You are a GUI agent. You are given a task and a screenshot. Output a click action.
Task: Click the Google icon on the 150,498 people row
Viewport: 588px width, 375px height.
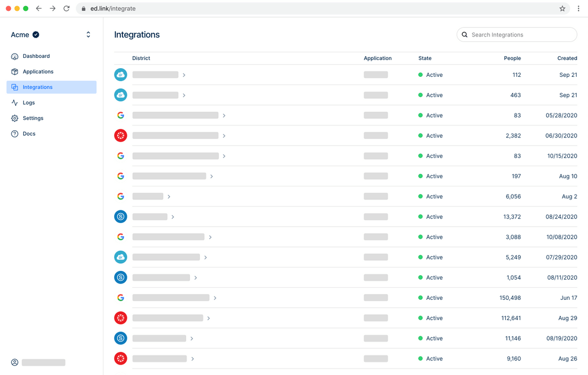point(120,298)
